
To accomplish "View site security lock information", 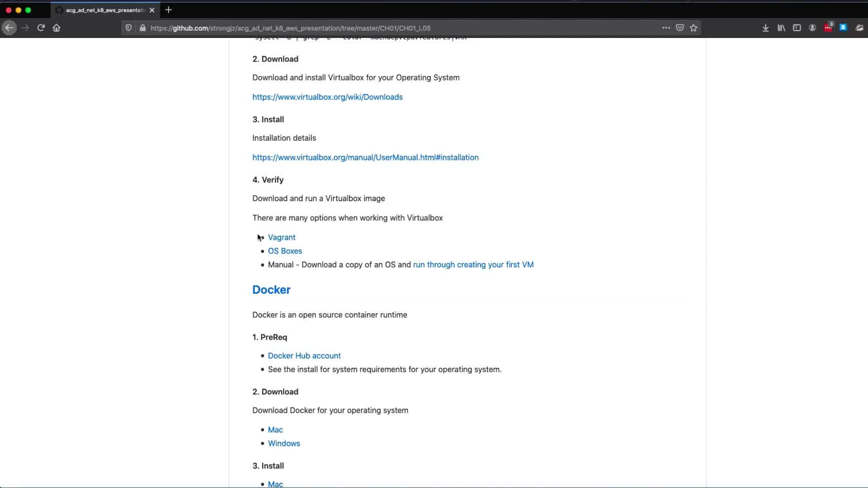I will tap(142, 28).
